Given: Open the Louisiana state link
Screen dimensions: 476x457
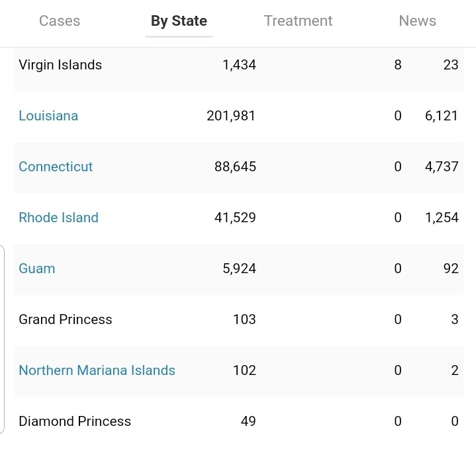Looking at the screenshot, I should [x=48, y=116].
